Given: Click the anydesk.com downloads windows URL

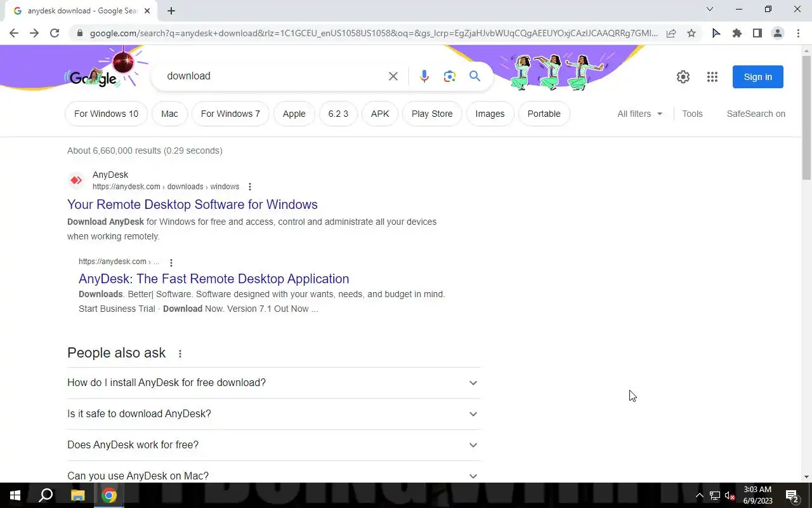Looking at the screenshot, I should [x=166, y=187].
